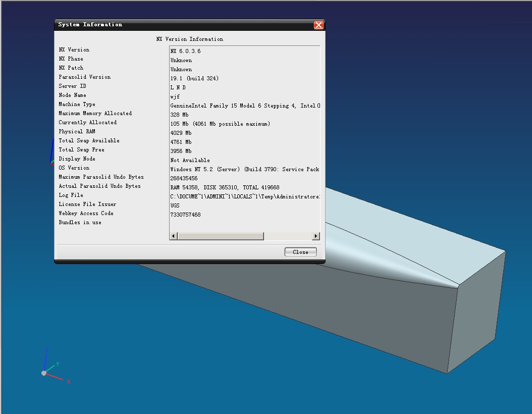Click the horizontal scrollbar thumb
The image size is (532, 414).
tap(221, 236)
